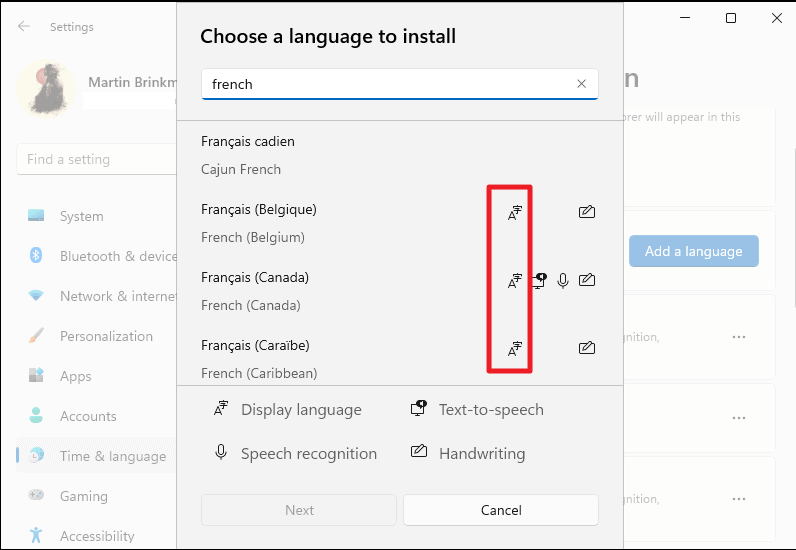This screenshot has width=796, height=550.
Task: Maximize the Settings window
Action: click(x=731, y=18)
